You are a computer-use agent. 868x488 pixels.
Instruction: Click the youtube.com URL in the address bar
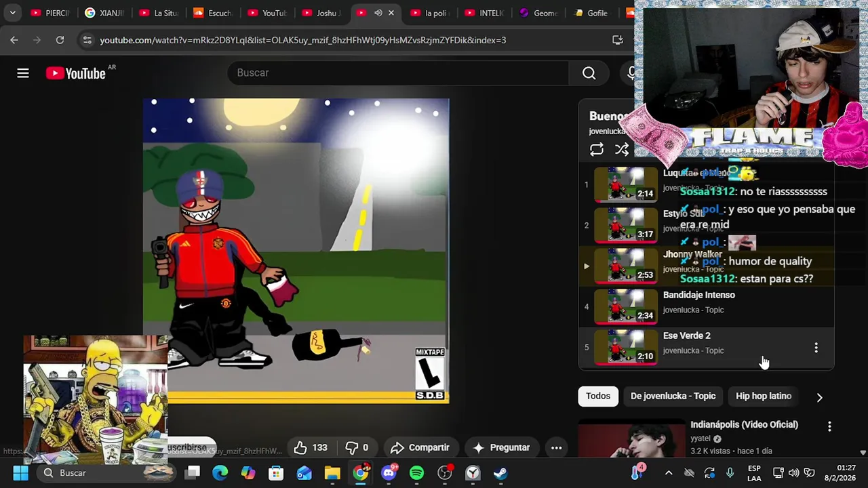tap(302, 40)
